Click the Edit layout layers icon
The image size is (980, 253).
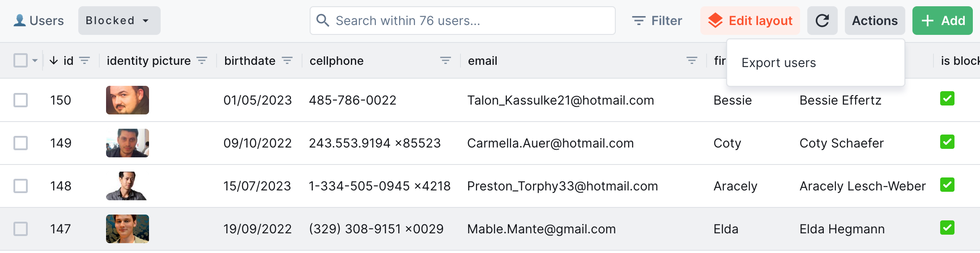tap(715, 21)
